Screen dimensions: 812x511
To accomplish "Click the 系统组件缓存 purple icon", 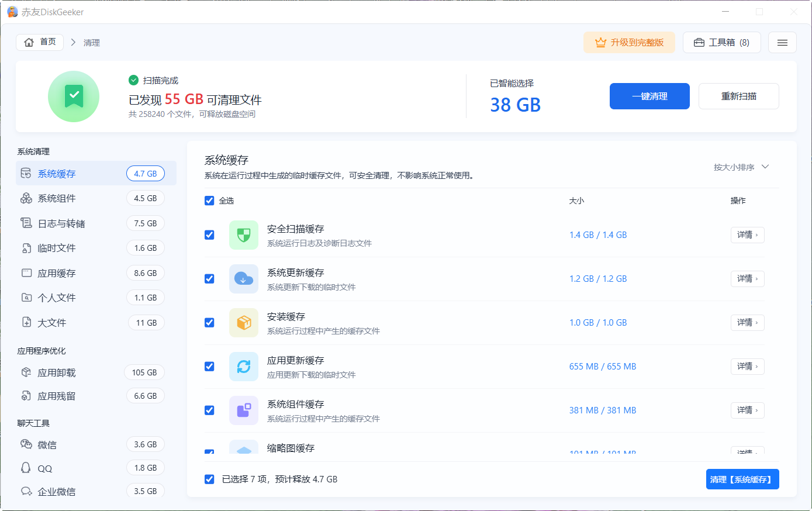I will 244,410.
